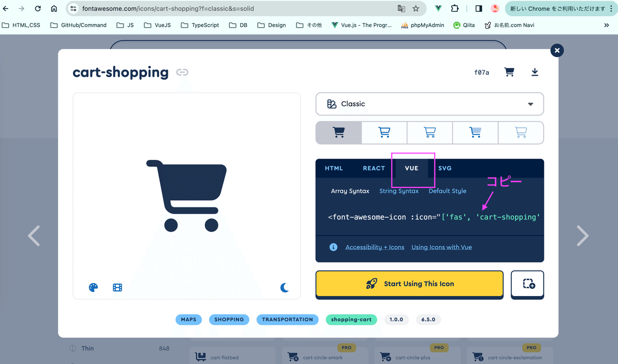
Task: Select the solid cart style
Action: coord(339,133)
